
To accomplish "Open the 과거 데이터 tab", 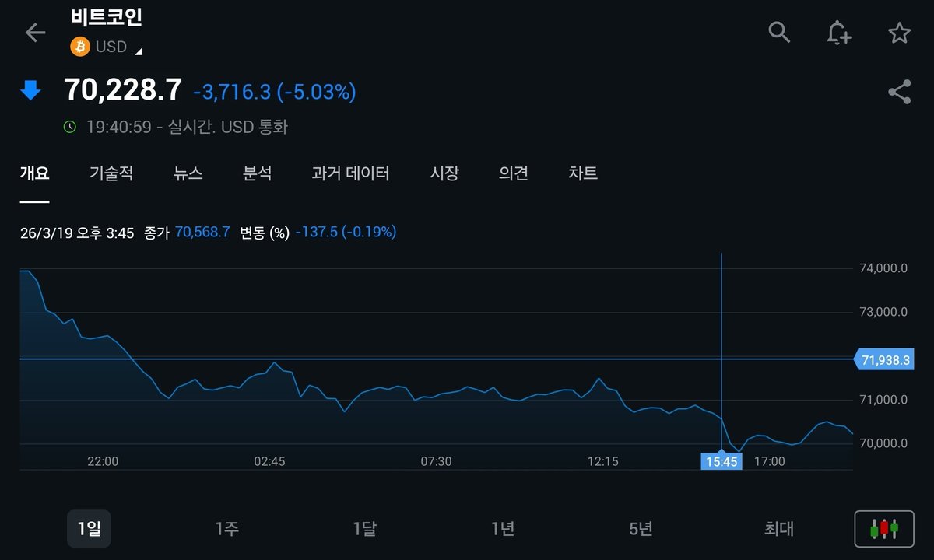I will (x=351, y=174).
